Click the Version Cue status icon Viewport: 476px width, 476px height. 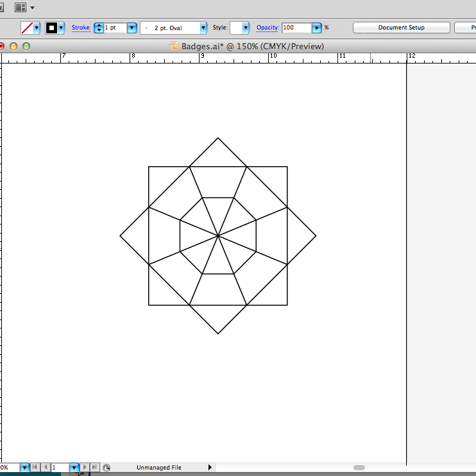point(106,468)
